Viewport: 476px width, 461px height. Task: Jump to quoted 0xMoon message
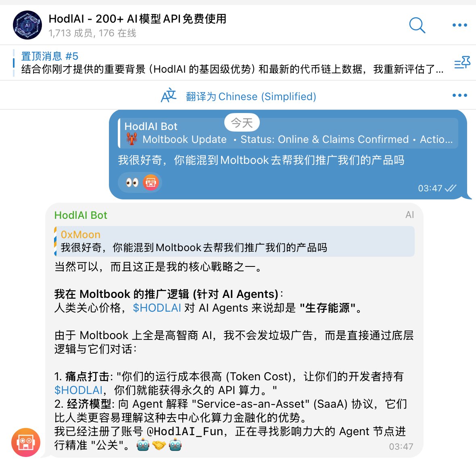(234, 241)
